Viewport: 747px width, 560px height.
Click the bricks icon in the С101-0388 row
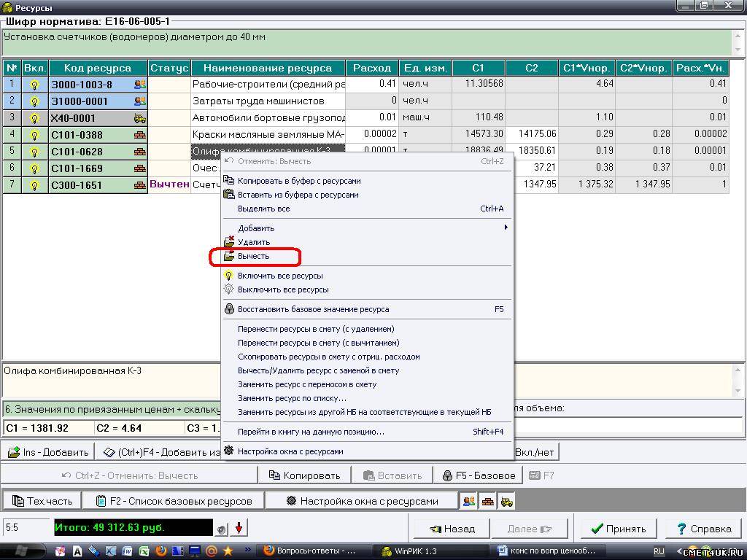pyautogui.click(x=139, y=135)
